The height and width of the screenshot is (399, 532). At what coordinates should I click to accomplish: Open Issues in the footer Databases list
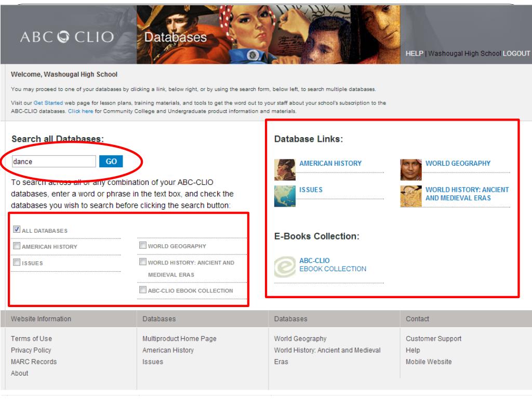[153, 362]
